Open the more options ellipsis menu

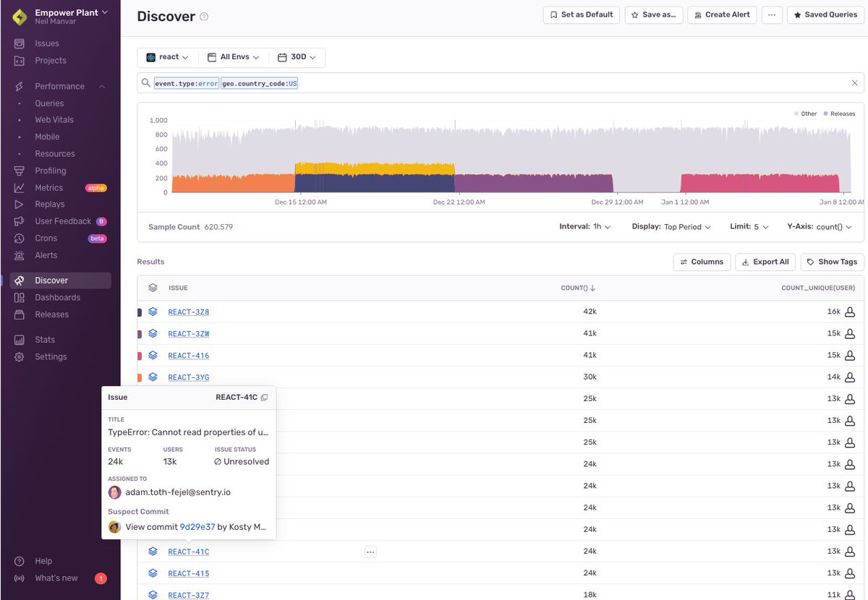pyautogui.click(x=772, y=14)
